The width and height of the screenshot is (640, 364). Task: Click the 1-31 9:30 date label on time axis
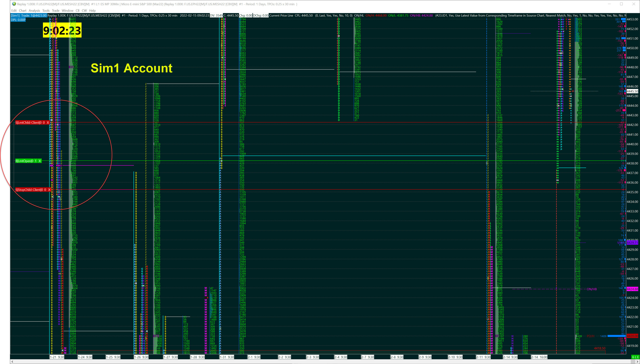point(227,357)
